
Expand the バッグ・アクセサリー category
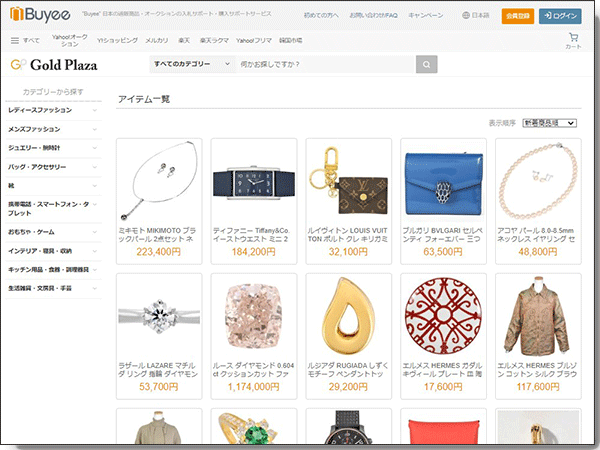53,167
